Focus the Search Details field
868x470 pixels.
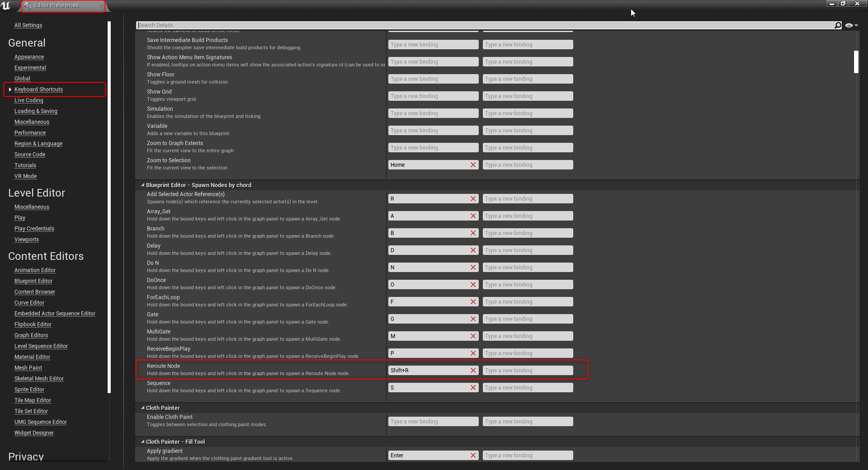tap(485, 25)
